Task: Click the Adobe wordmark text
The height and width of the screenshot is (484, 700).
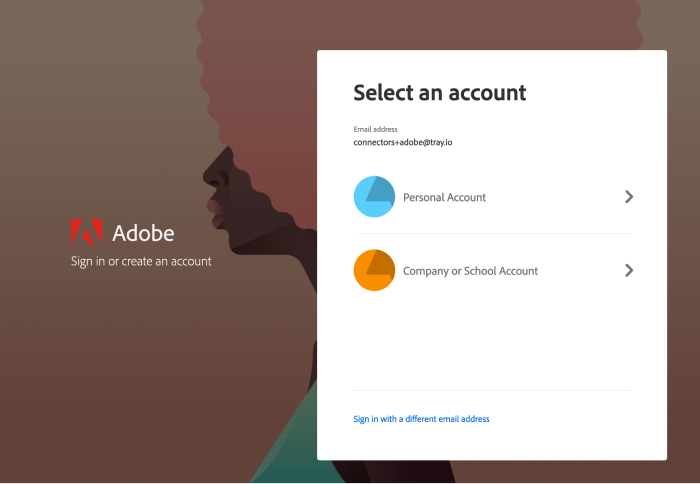Action: point(143,233)
